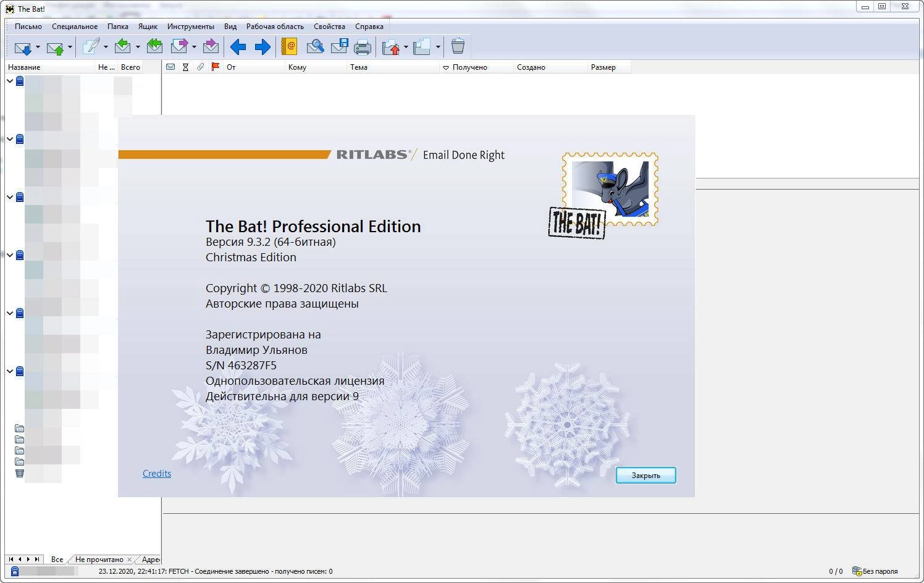Image resolution: width=924 pixels, height=583 pixels.
Task: Open the Рабочая область menu
Action: point(275,27)
